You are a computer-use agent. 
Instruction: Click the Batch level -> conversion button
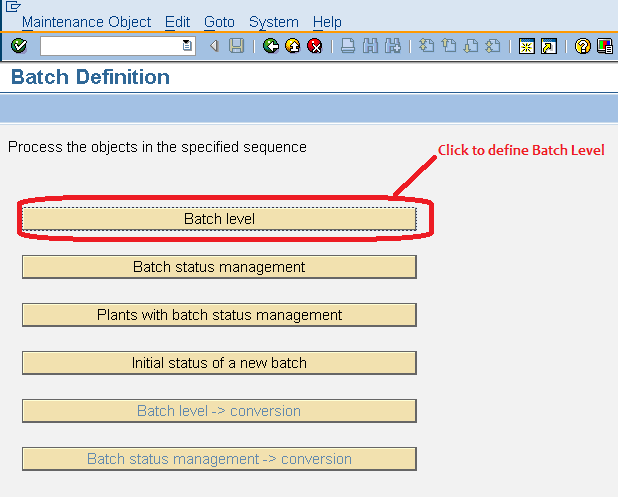pos(219,411)
